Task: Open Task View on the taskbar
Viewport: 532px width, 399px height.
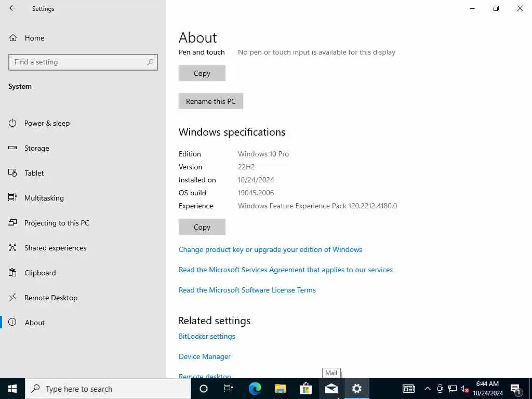Action: point(229,389)
